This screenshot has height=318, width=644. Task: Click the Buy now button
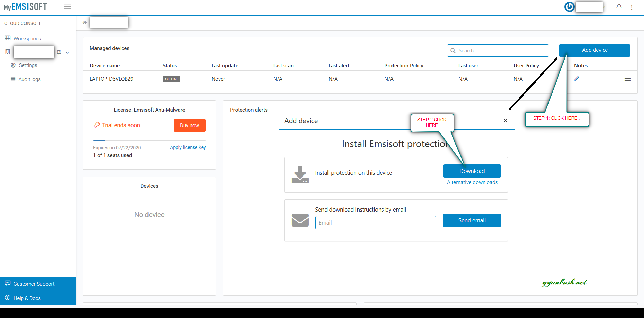[190, 125]
